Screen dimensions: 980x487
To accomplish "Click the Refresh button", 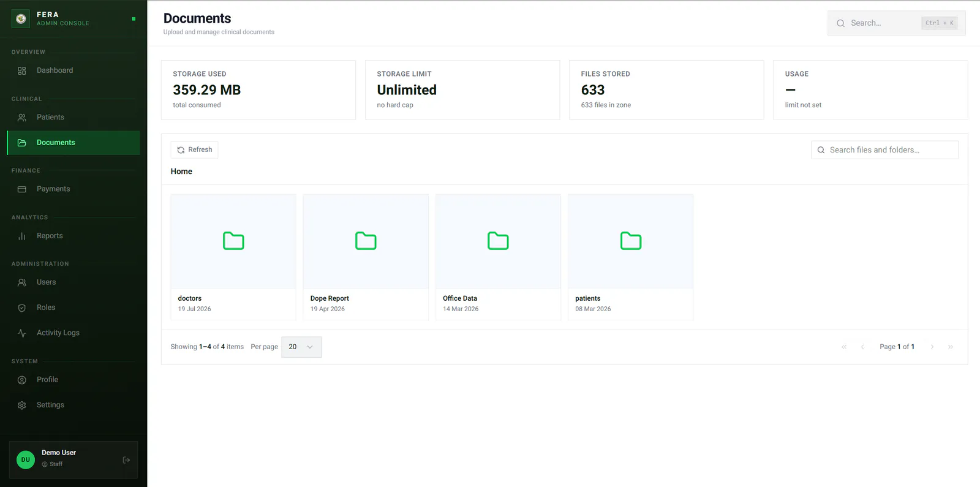I will (194, 149).
